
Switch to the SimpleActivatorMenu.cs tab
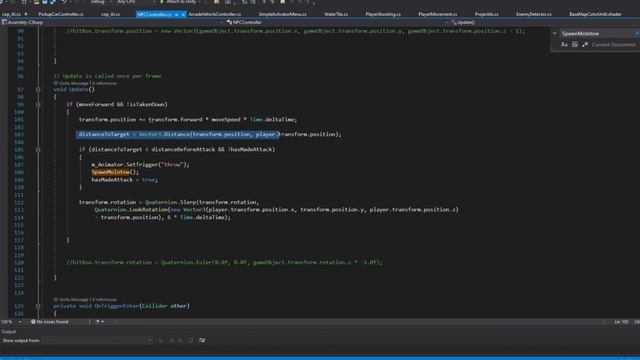(282, 14)
